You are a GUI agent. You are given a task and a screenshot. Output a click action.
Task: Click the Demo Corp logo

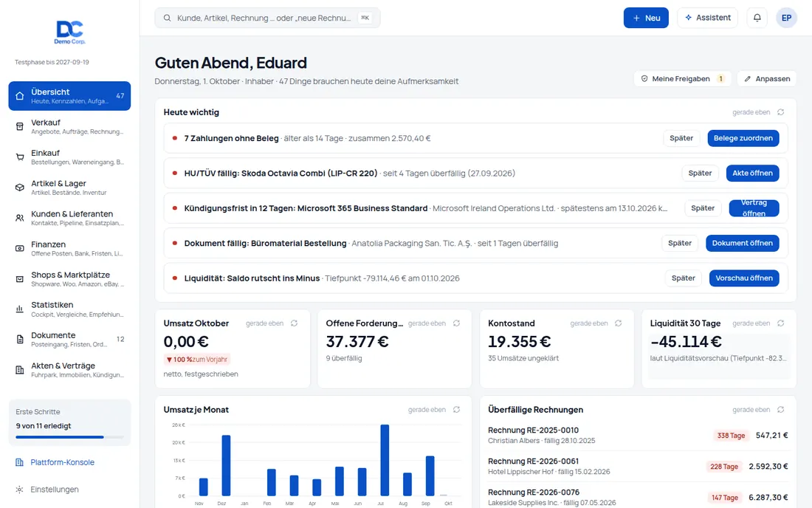coord(69,32)
